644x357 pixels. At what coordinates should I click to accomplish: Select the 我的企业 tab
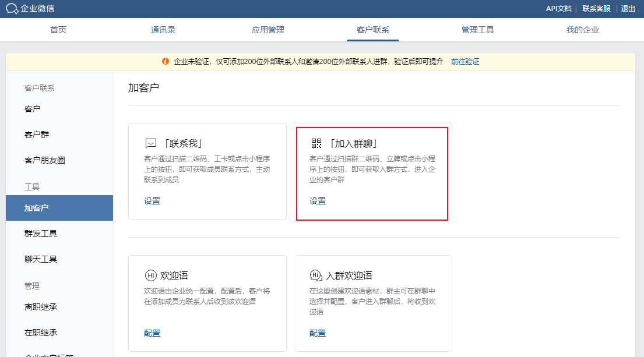[x=583, y=30]
